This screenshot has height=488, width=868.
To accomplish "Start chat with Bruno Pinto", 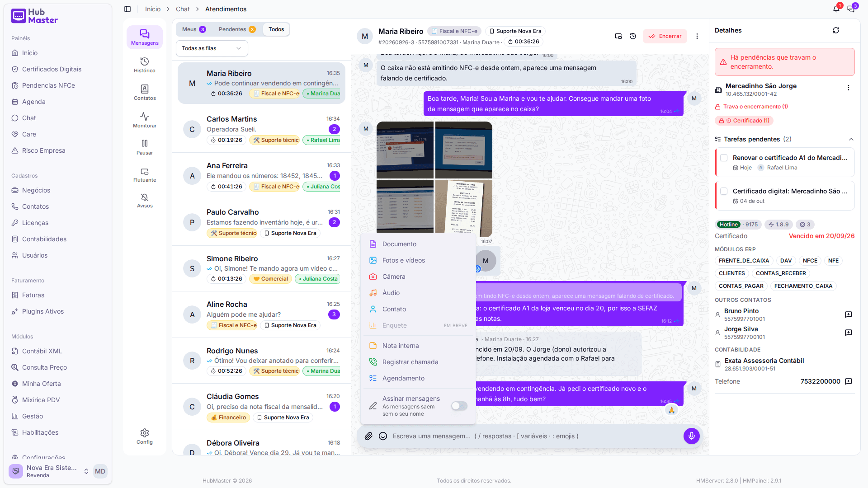I will pos(849,314).
